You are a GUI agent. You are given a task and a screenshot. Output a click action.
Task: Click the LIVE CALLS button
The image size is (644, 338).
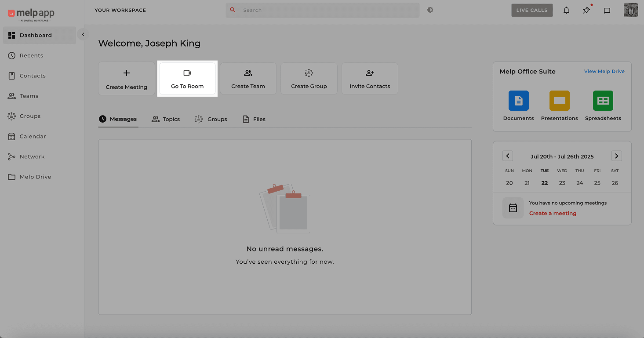532,10
